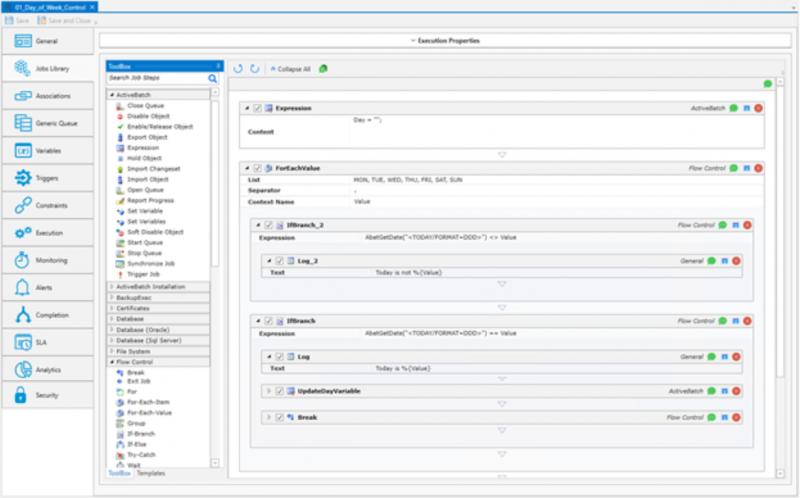Viewport: 800px width, 498px height.
Task: Expand the collapsed Break step
Action: pos(268,416)
